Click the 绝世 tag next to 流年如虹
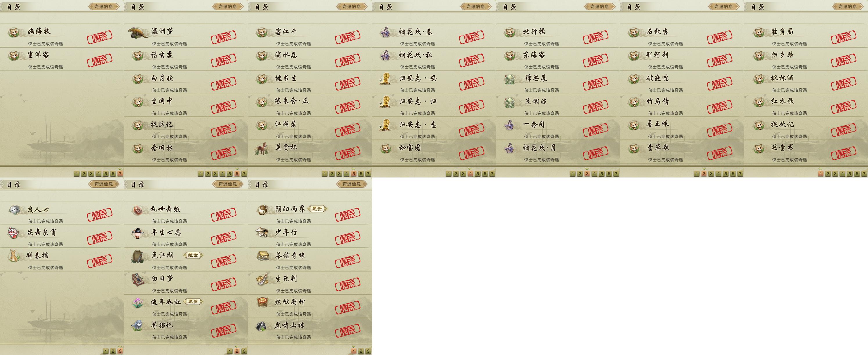The image size is (868, 355). (x=193, y=302)
